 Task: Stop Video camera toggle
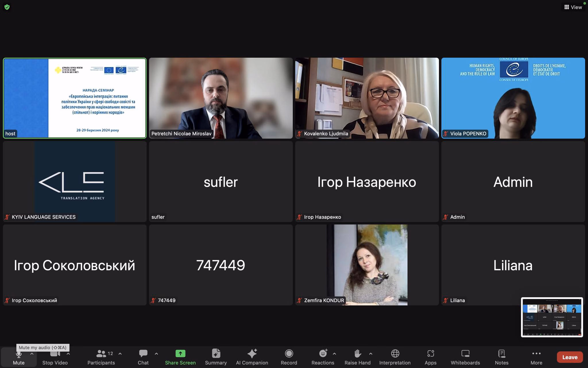(x=55, y=357)
